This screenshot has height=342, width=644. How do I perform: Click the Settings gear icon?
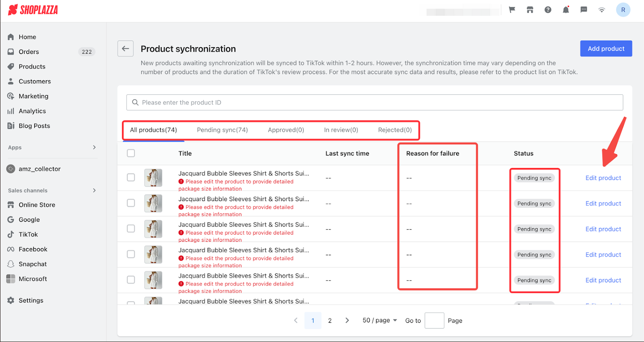click(x=11, y=300)
